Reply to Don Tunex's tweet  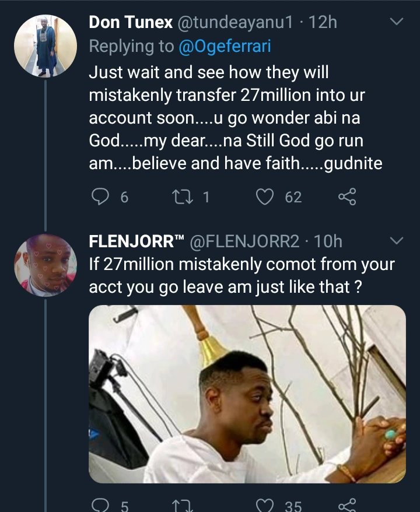coord(101,198)
